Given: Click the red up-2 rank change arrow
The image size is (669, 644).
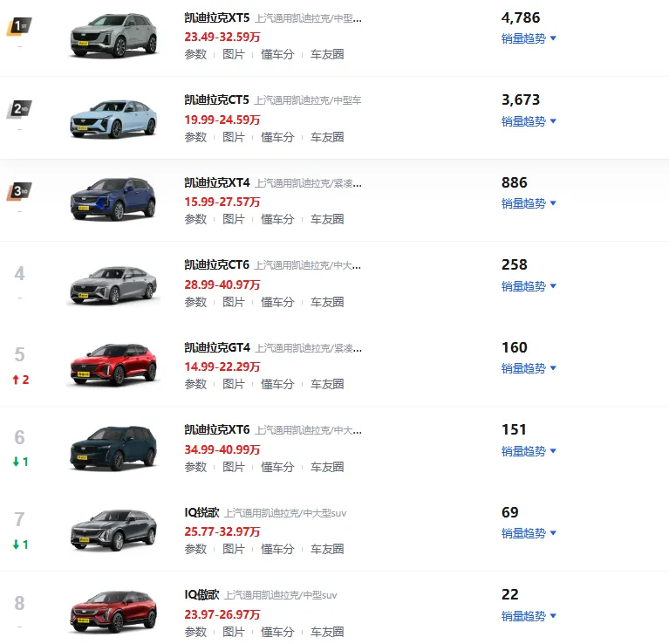Looking at the screenshot, I should [19, 380].
